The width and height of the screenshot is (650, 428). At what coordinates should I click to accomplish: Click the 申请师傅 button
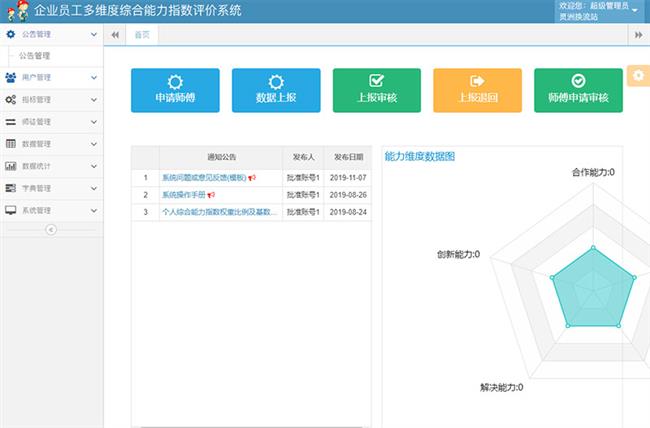coord(175,90)
